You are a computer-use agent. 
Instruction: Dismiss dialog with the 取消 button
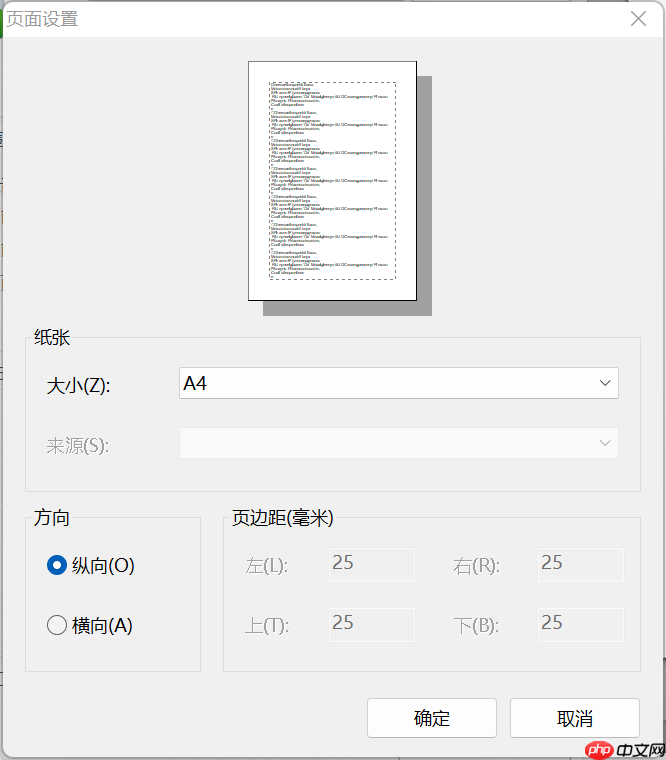point(575,718)
